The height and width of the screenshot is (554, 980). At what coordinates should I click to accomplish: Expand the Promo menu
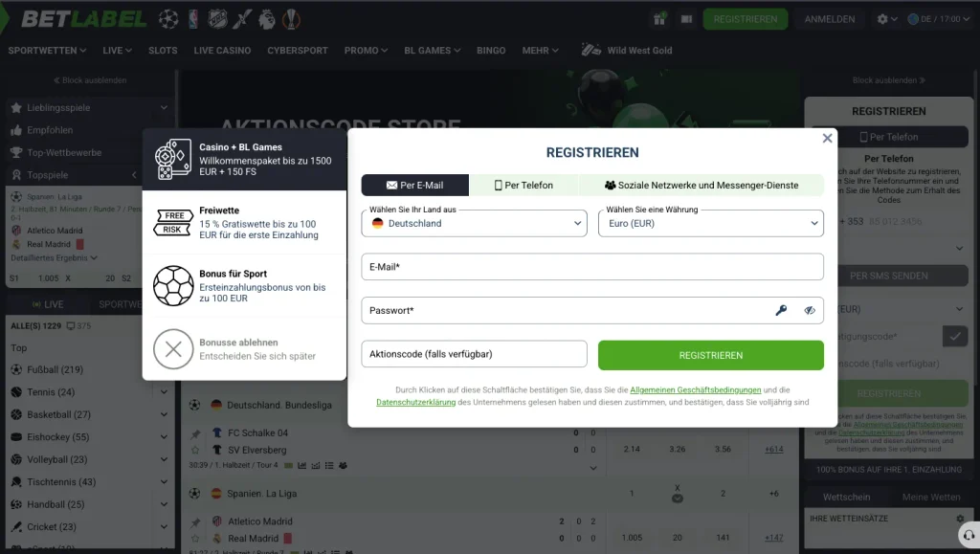(x=366, y=51)
